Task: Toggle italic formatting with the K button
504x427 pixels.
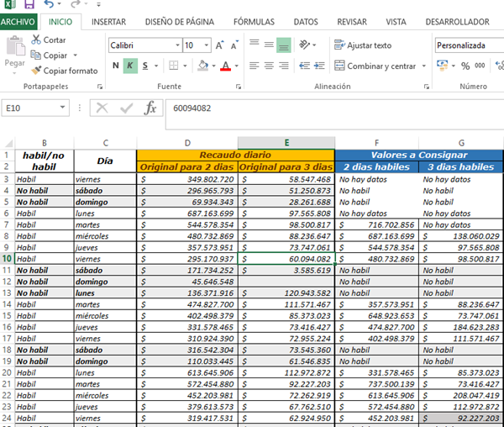Action: [x=130, y=66]
